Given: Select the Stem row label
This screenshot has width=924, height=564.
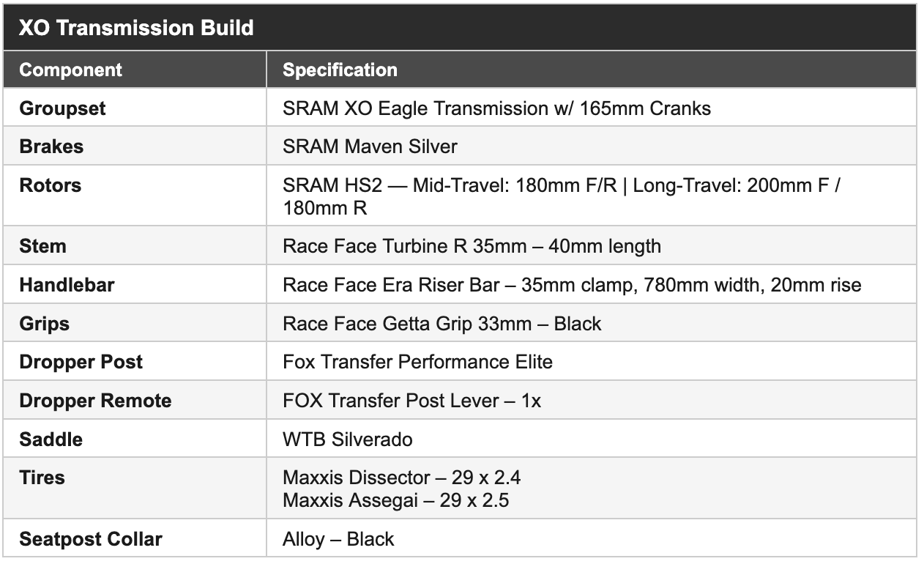Looking at the screenshot, I should tap(42, 246).
